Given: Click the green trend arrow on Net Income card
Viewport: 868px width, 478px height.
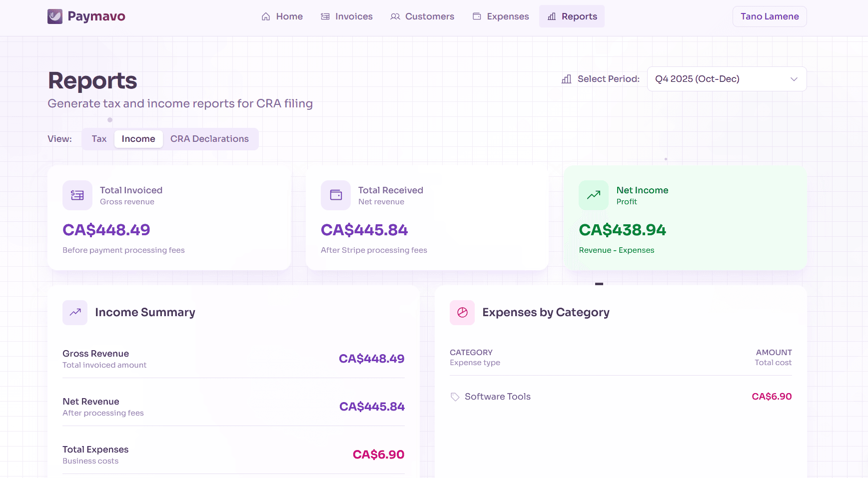Looking at the screenshot, I should tap(593, 195).
